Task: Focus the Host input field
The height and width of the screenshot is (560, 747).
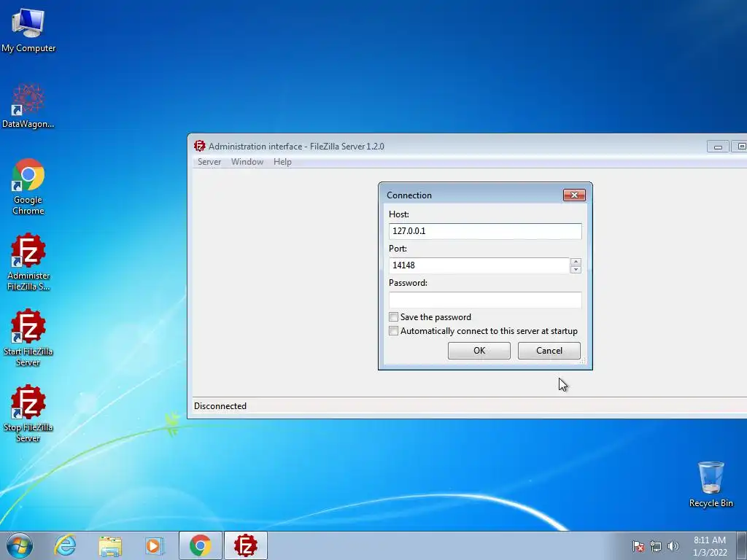Action: click(x=485, y=231)
